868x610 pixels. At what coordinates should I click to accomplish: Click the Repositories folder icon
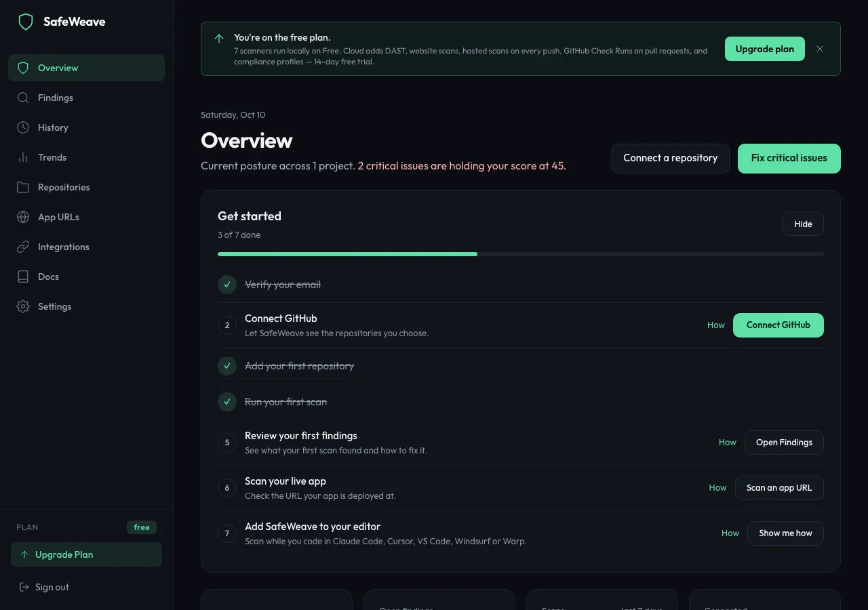pyautogui.click(x=23, y=187)
